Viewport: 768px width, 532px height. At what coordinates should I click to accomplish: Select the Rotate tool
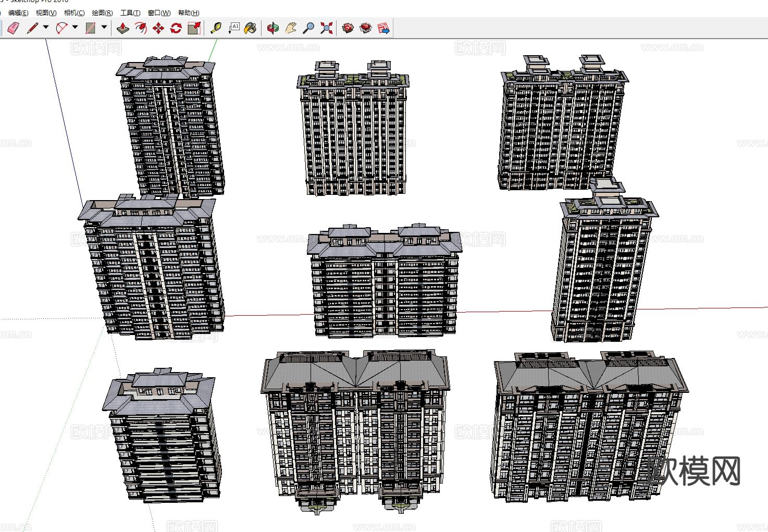176,28
